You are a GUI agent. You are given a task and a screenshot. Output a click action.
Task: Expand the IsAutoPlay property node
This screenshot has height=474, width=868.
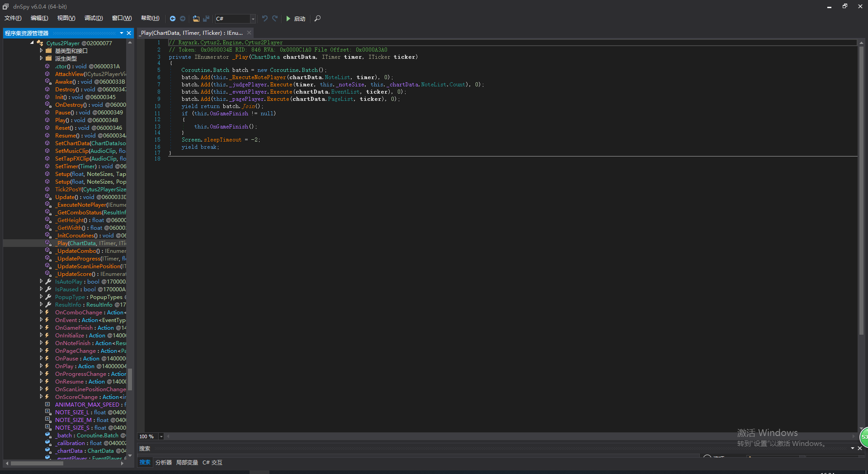41,282
